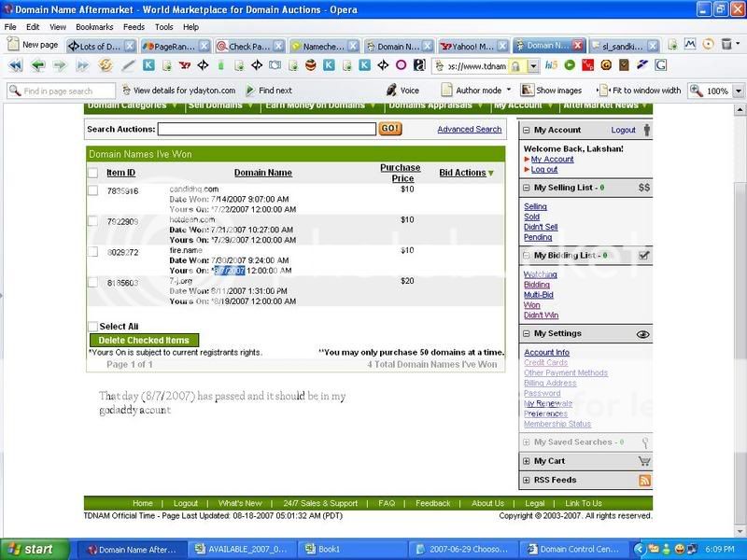
Task: Expand the My Saved Searches panel
Action: point(527,441)
